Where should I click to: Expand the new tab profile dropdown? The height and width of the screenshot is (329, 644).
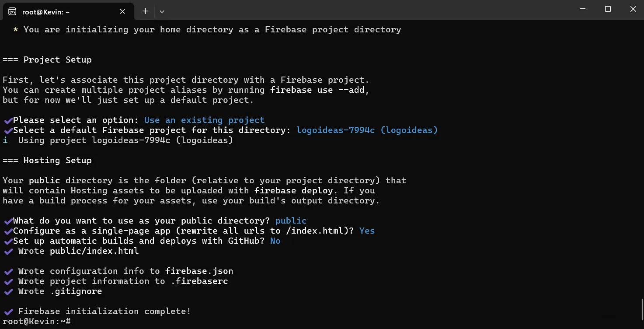tap(162, 12)
